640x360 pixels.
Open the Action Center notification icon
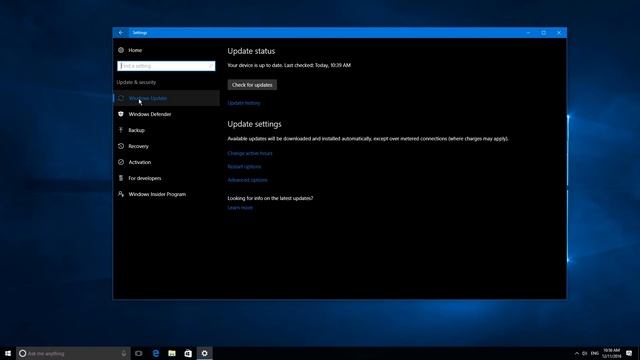click(x=629, y=353)
